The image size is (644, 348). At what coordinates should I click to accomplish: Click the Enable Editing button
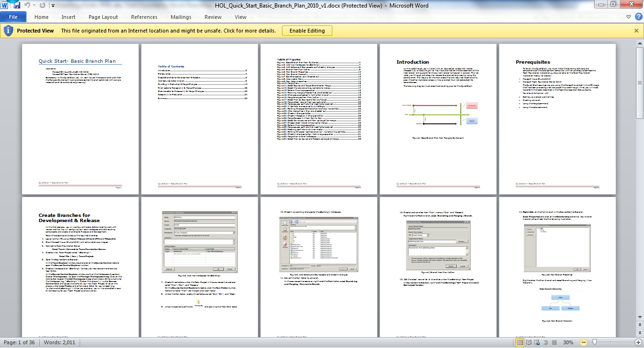click(307, 31)
